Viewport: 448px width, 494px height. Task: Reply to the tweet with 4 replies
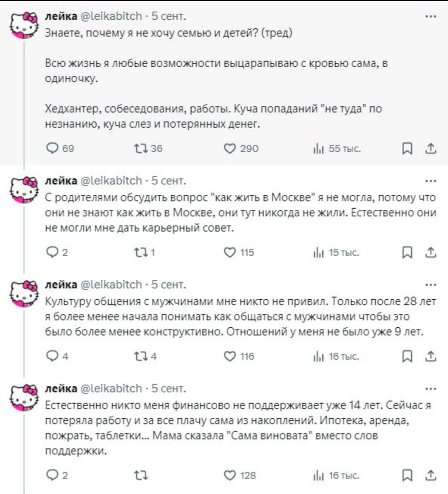coord(51,356)
